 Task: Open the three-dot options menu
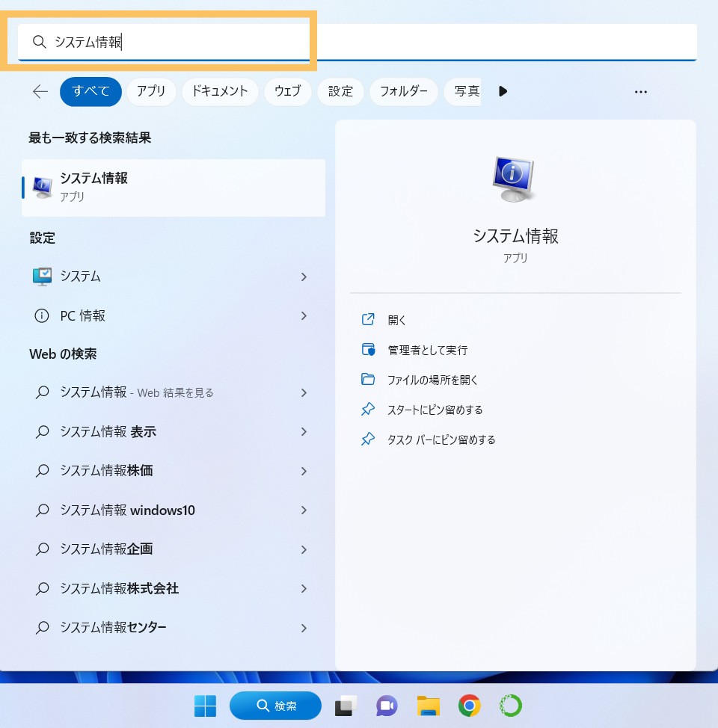[x=641, y=92]
